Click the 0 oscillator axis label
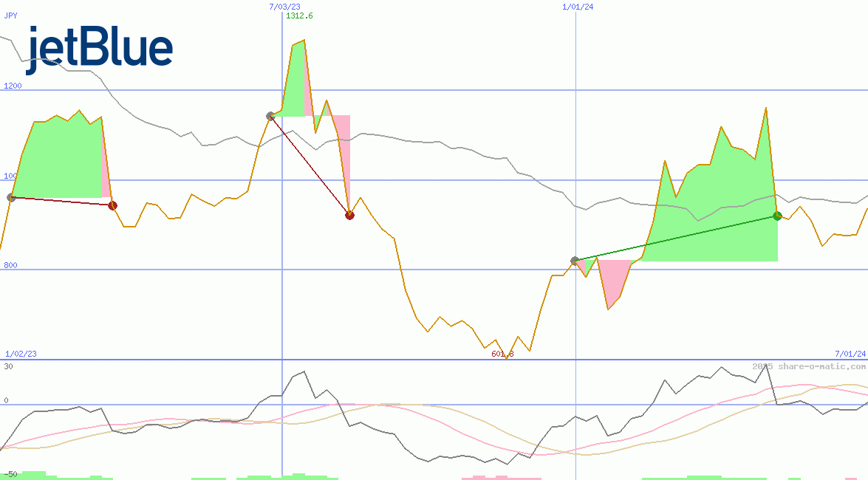Viewport: 868px width, 480px height. 6,401
